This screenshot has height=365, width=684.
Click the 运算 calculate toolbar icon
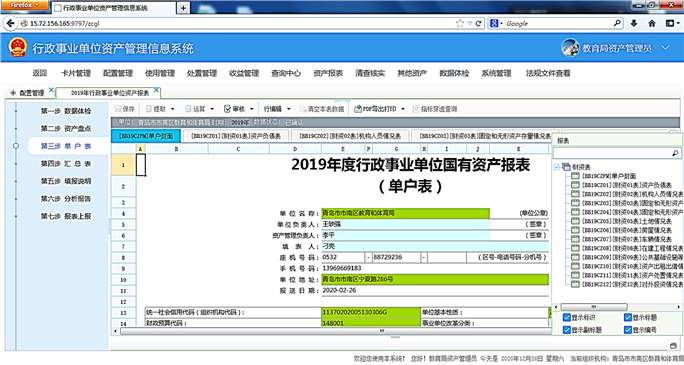click(188, 109)
